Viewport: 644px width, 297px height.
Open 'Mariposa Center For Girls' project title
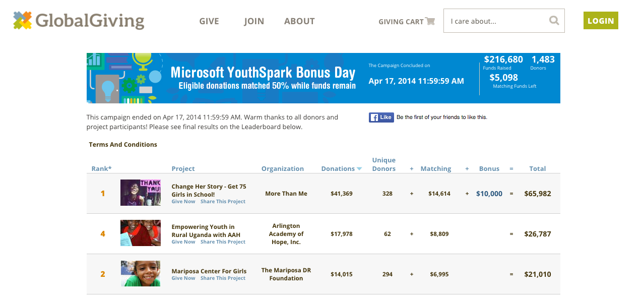pos(209,271)
